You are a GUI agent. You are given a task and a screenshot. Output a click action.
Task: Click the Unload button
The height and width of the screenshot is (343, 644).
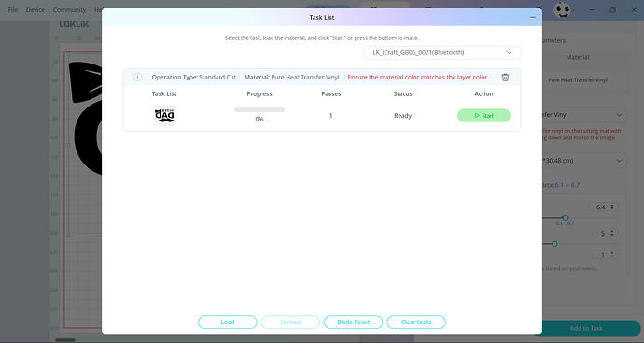point(290,322)
